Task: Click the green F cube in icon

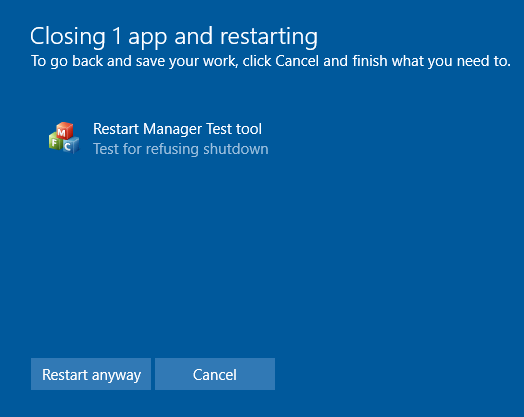Action: pyautogui.click(x=55, y=141)
